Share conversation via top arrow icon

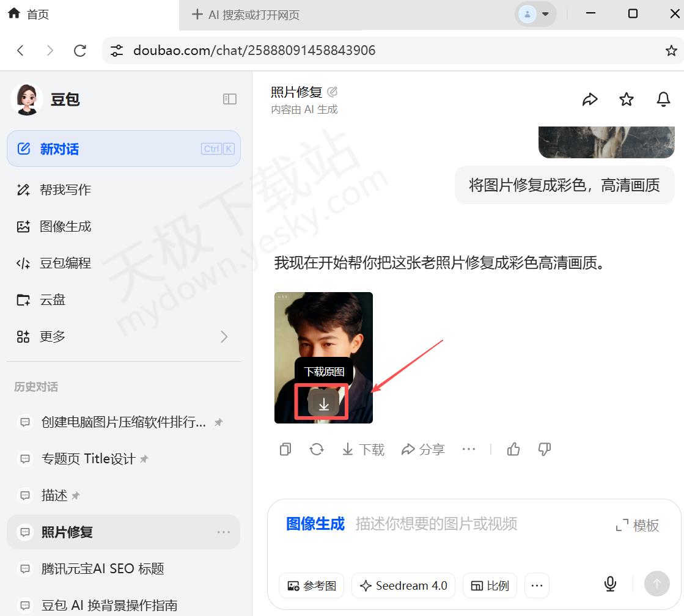(x=590, y=99)
